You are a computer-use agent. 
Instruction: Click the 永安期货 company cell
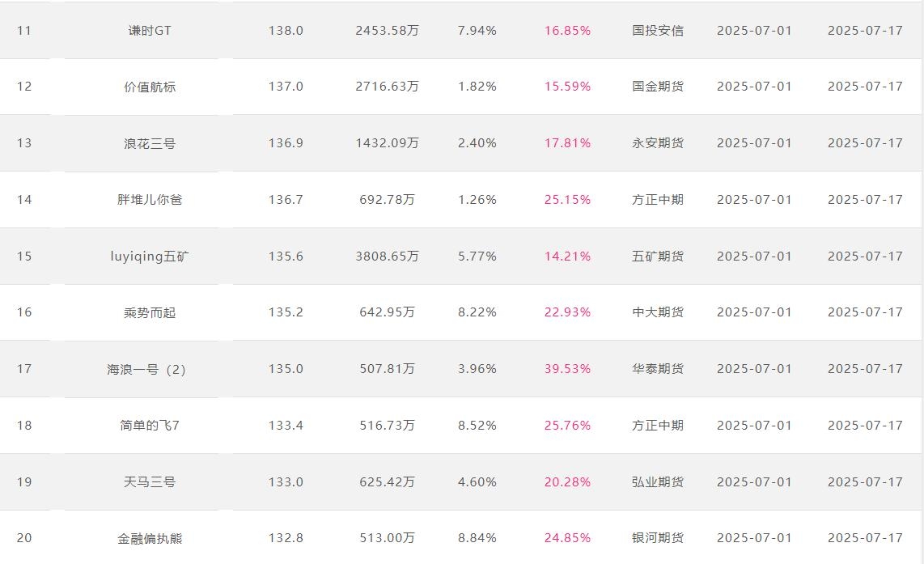pyautogui.click(x=658, y=143)
